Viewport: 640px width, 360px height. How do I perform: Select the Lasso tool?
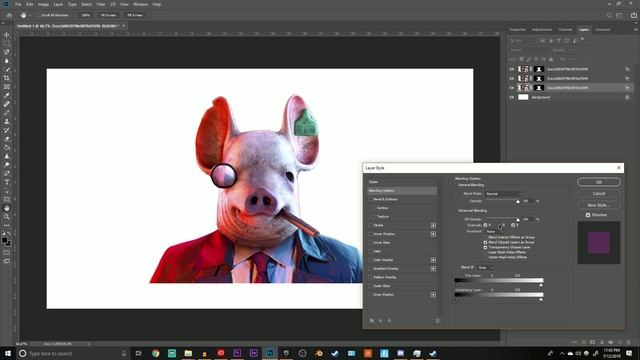pos(7,52)
